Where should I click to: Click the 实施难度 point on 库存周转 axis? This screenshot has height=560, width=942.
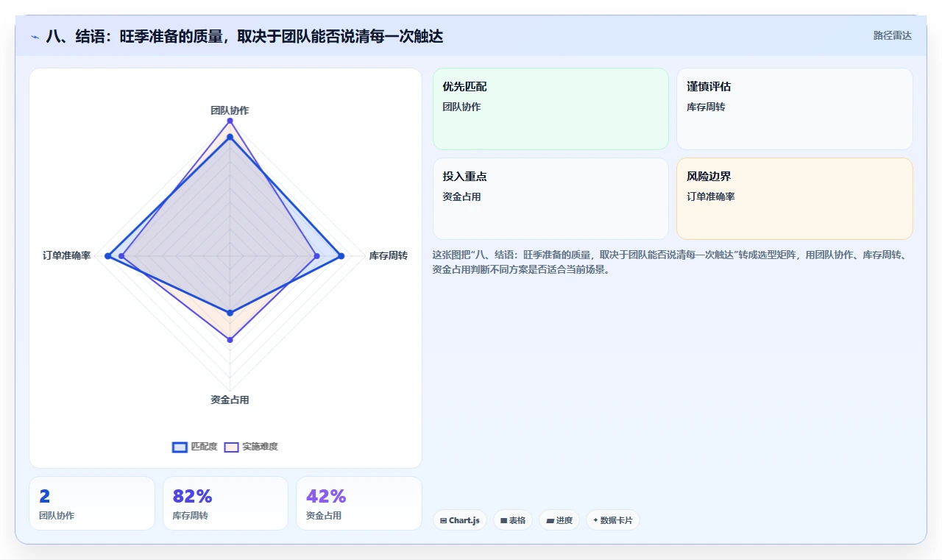coord(316,256)
